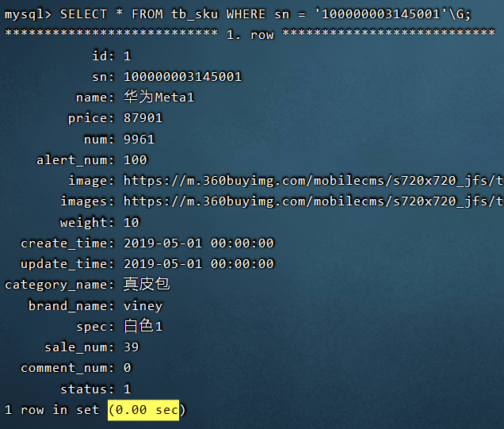Click the 'brand_name:' field label
The height and width of the screenshot is (429, 504).
(x=71, y=305)
